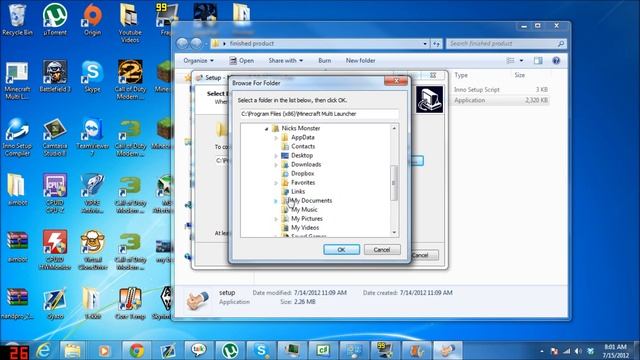Expand the Favorites folder node
Screen dimensions: 640x360
276,183
